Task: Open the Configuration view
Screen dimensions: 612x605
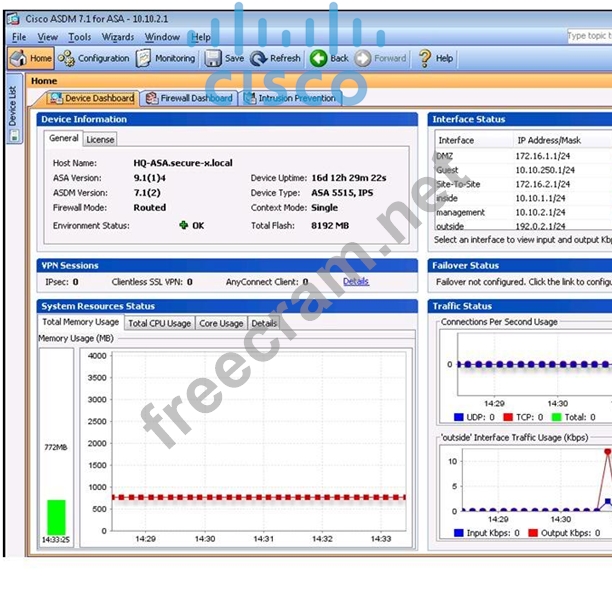Action: [95, 58]
